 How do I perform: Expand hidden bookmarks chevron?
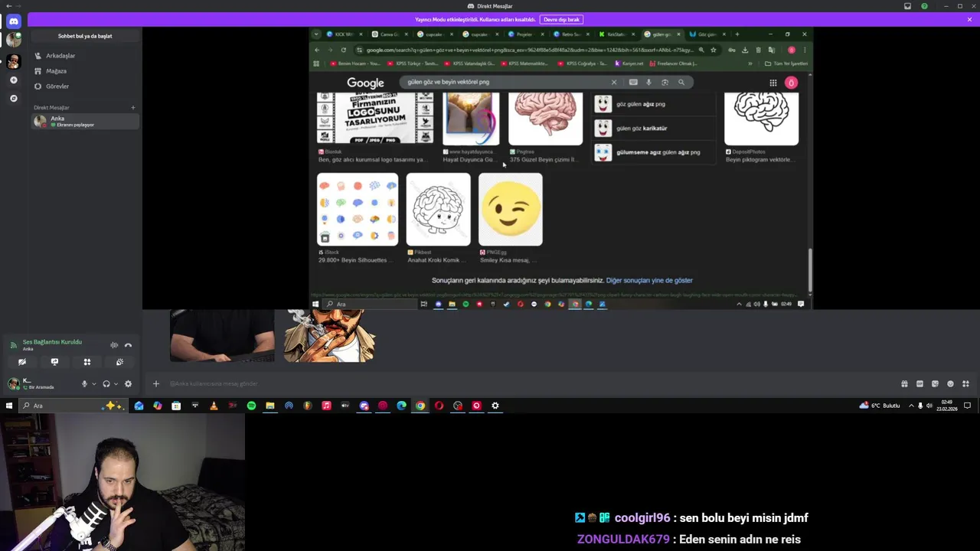(x=750, y=64)
